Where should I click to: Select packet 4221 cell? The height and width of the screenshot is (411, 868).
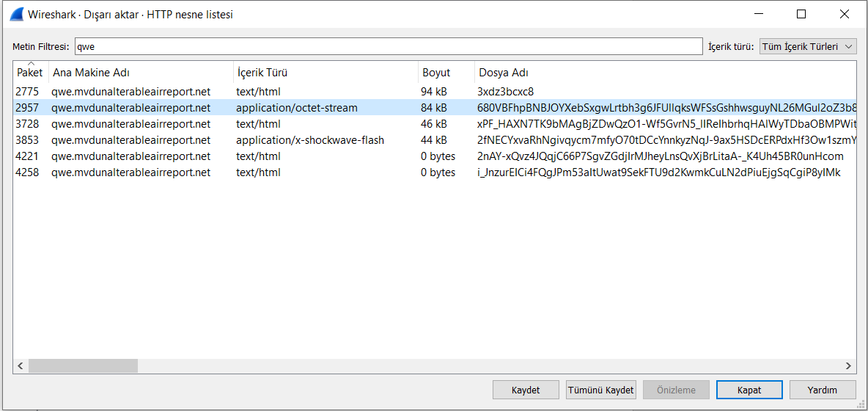coord(28,156)
